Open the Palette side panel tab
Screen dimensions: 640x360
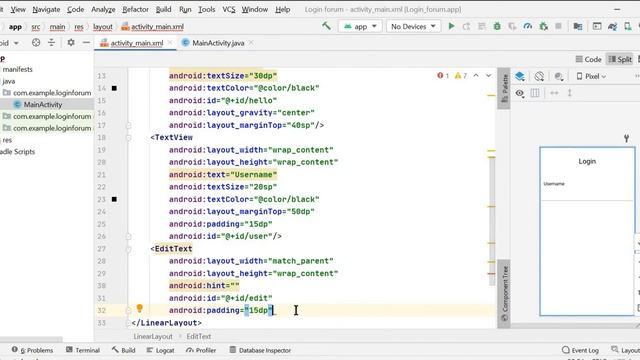click(504, 88)
